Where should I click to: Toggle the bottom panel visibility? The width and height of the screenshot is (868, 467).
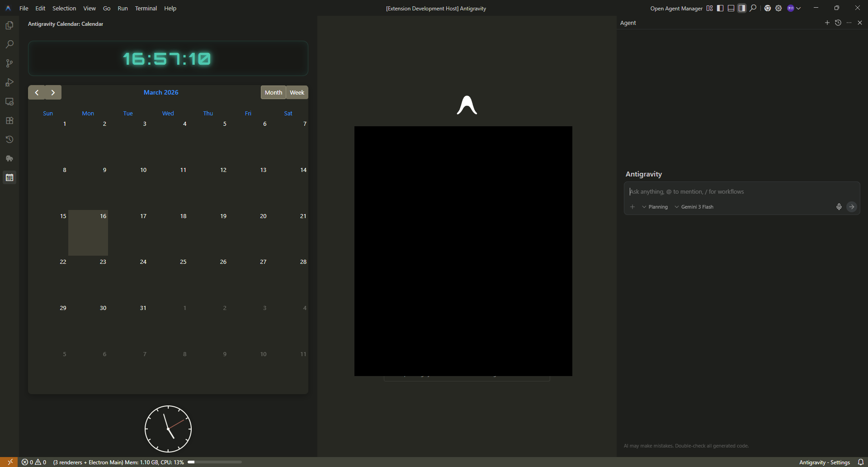coord(731,8)
